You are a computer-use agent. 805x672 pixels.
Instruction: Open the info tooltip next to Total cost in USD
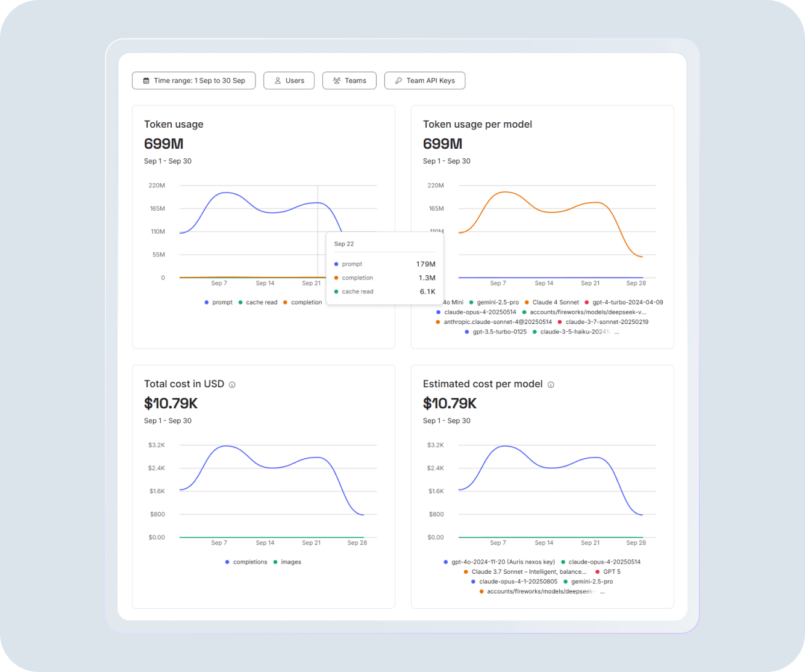[x=232, y=384]
